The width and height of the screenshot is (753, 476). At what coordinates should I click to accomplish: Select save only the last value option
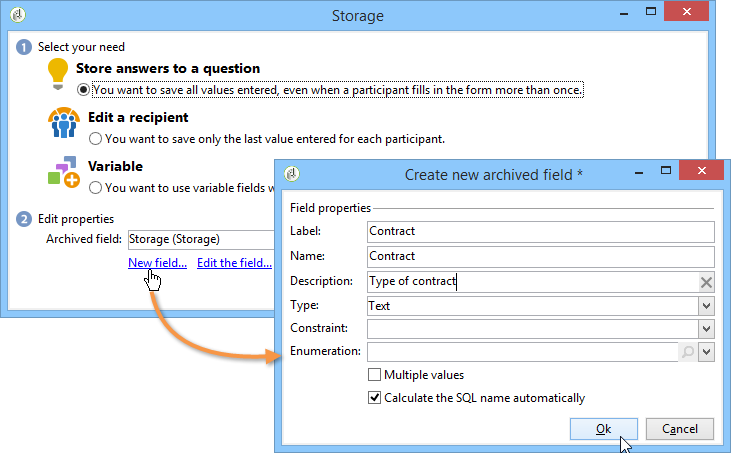[96, 139]
